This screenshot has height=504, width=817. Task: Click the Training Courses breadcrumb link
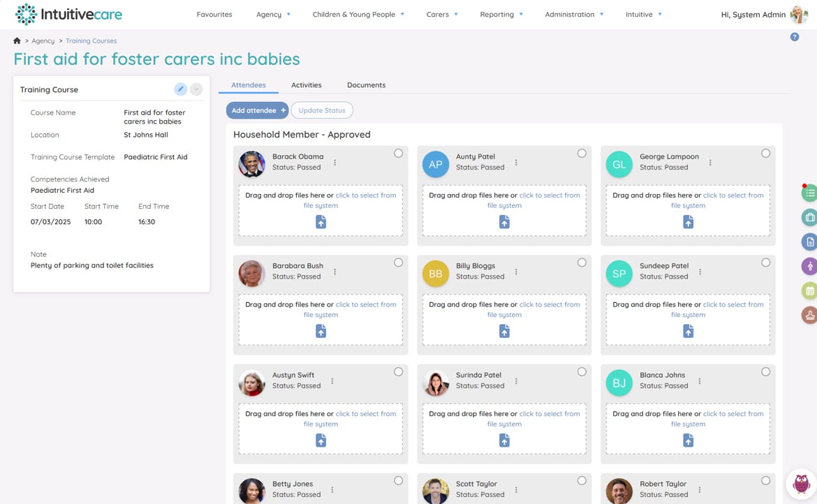[x=91, y=40]
